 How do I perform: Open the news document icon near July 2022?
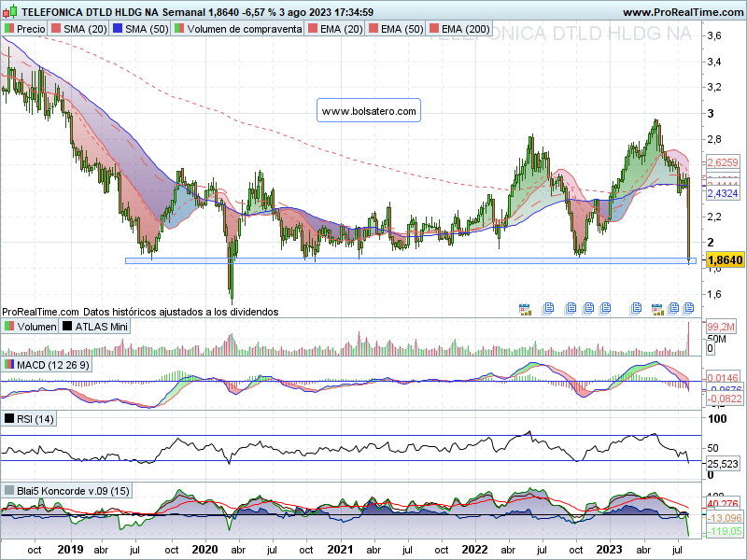(x=548, y=309)
